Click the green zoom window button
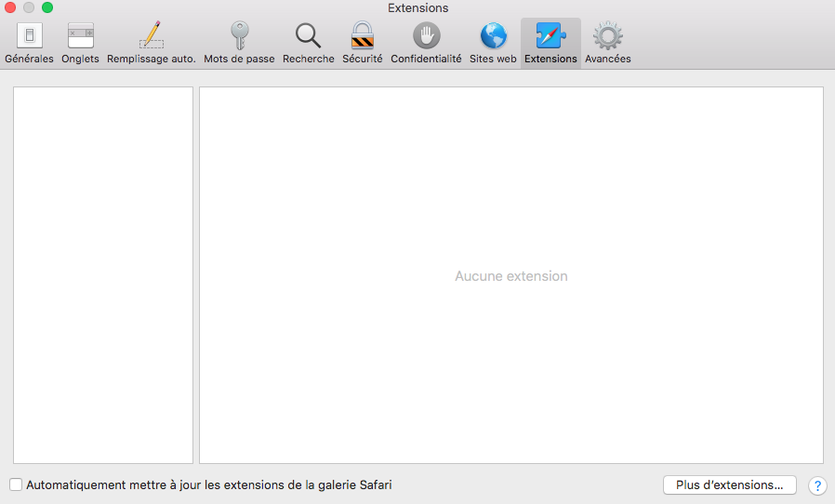Screen dimensions: 835x504 coord(47,7)
